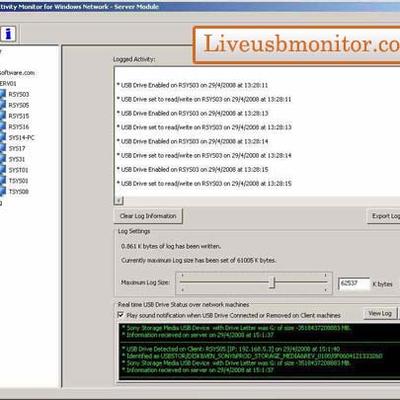Select RSYS03 tree label
Screen dimensions: 400x400
pos(19,94)
